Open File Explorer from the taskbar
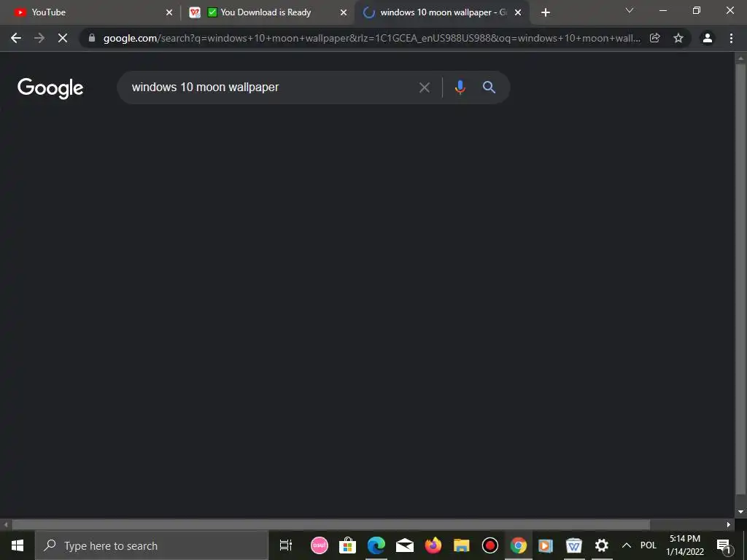 tap(461, 545)
